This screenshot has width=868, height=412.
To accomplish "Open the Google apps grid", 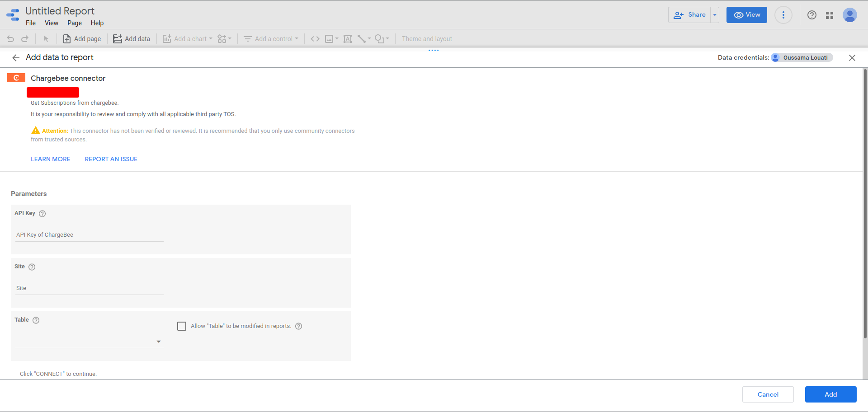I will point(830,15).
